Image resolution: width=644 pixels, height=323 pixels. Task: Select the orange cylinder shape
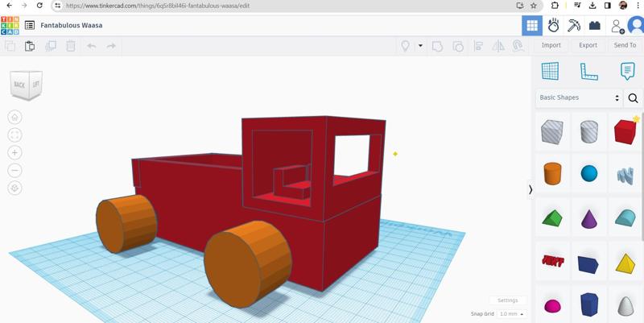point(552,173)
